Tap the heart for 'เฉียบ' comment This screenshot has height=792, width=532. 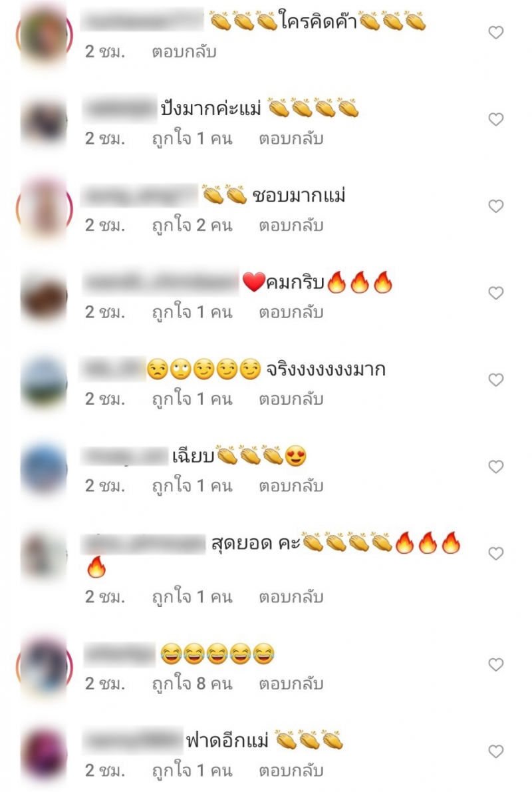[495, 467]
